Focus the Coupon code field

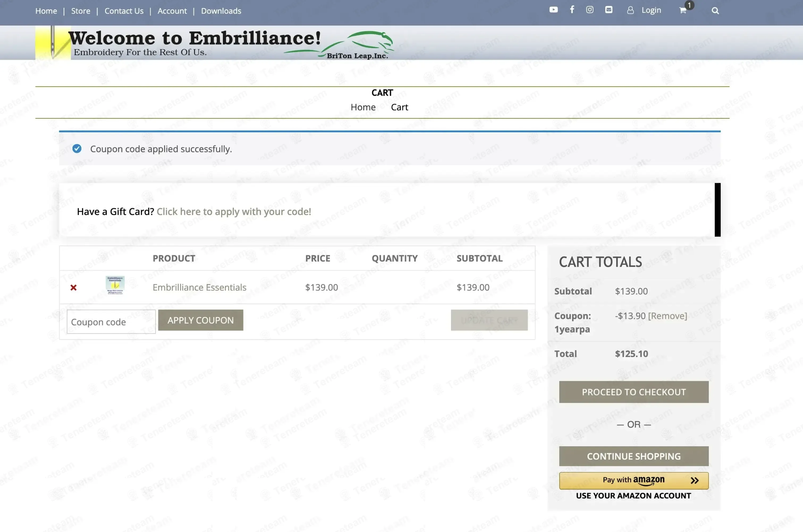coord(111,322)
